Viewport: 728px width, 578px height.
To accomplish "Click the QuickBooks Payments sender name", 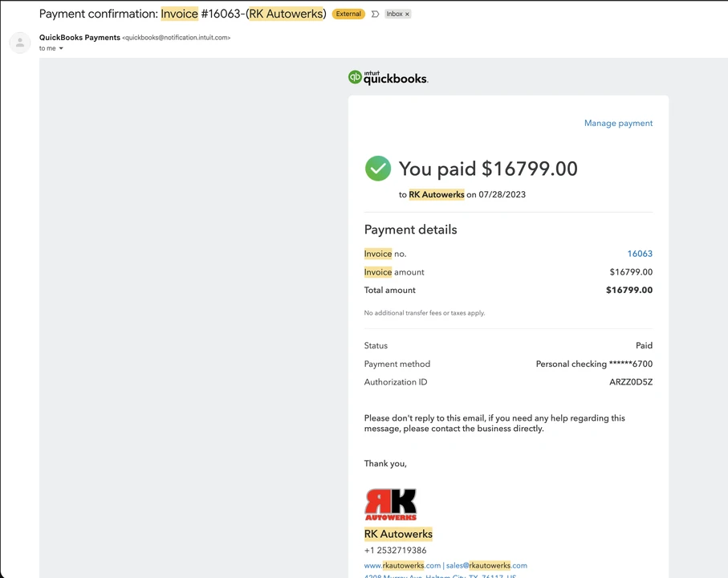I will (79, 38).
